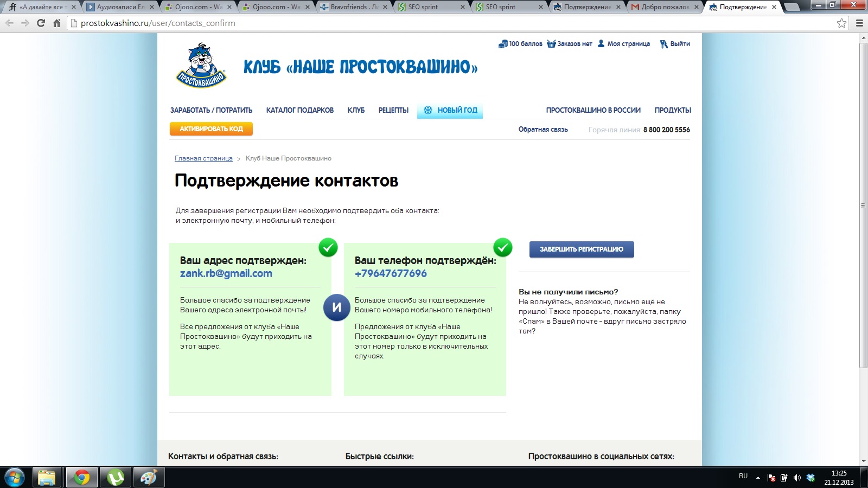Click the zank.rb@gmail.com email address

click(x=226, y=273)
